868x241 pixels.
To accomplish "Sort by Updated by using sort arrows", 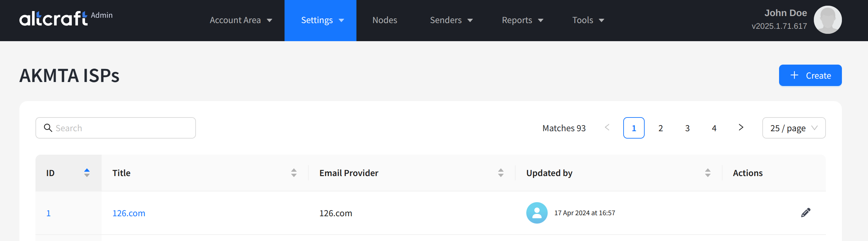I will 707,173.
